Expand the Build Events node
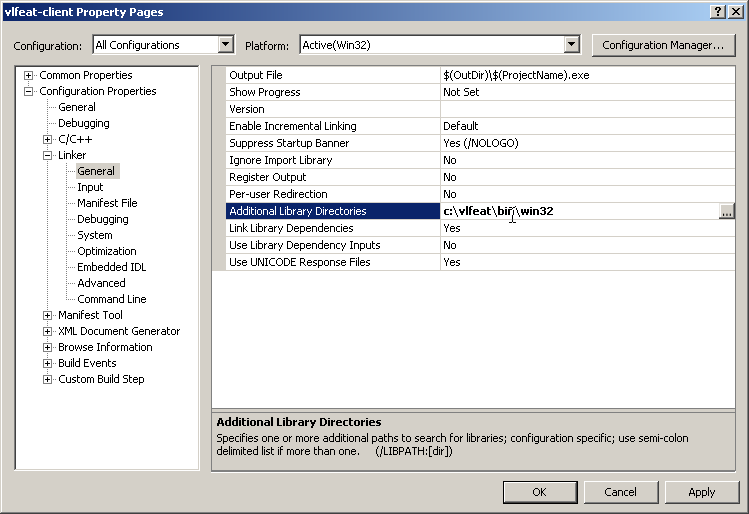 pyautogui.click(x=48, y=364)
